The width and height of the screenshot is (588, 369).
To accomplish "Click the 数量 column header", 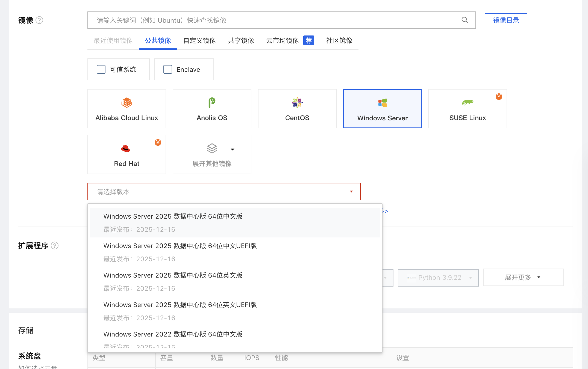I will click(x=217, y=358).
